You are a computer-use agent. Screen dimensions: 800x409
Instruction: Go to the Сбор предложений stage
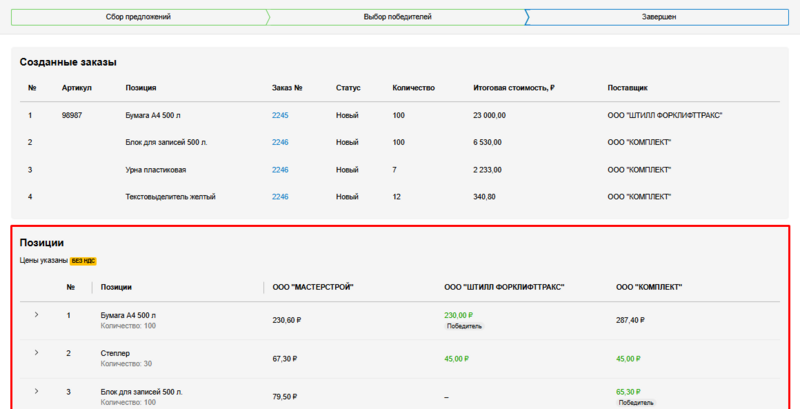(137, 17)
